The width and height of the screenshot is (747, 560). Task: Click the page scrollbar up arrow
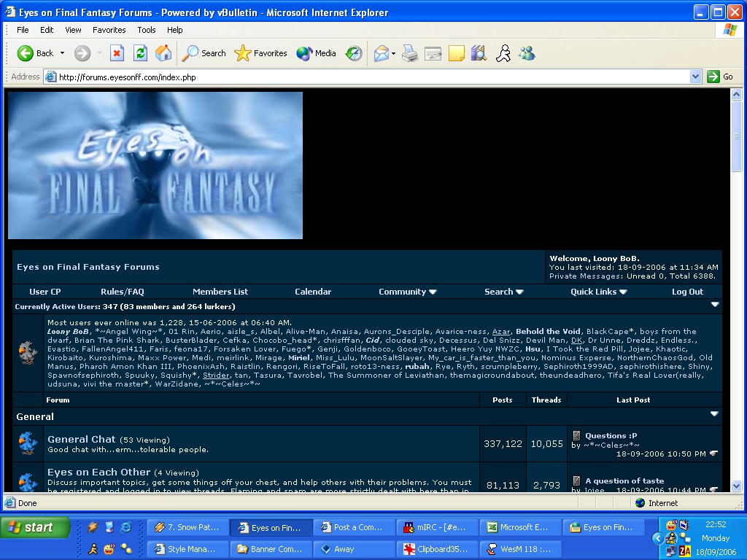[737, 94]
